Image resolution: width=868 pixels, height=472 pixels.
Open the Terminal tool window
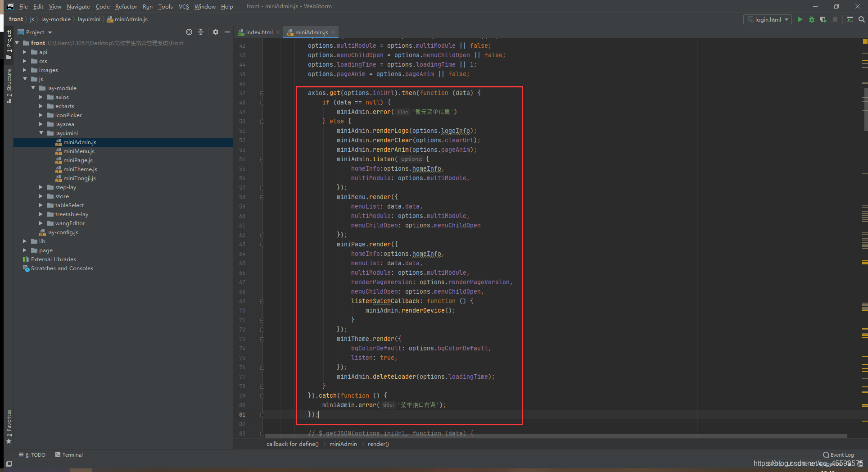pos(69,455)
